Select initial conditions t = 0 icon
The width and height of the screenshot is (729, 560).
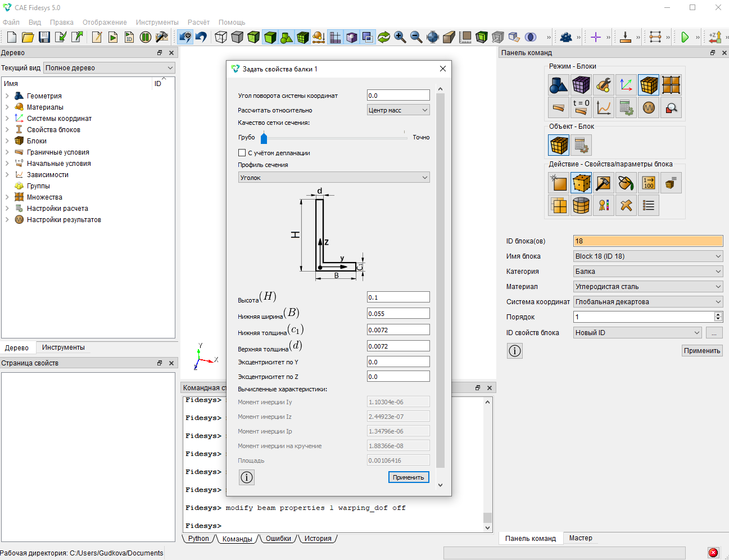581,107
